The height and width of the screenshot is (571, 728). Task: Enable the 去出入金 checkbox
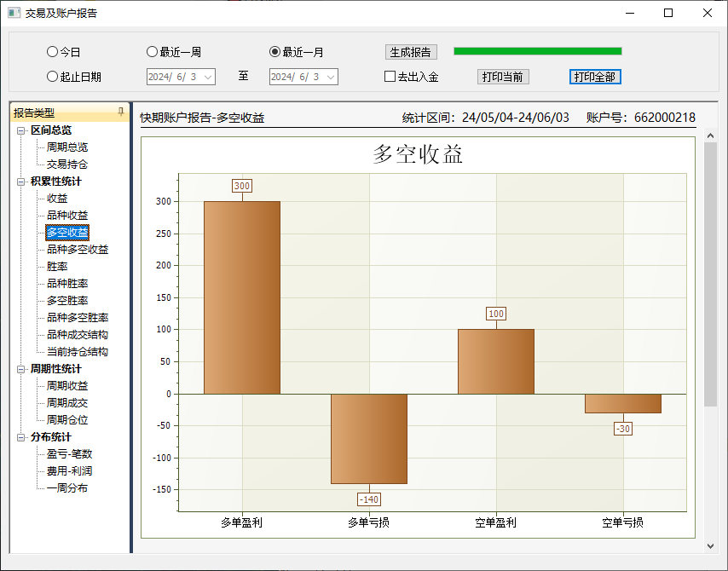(390, 77)
